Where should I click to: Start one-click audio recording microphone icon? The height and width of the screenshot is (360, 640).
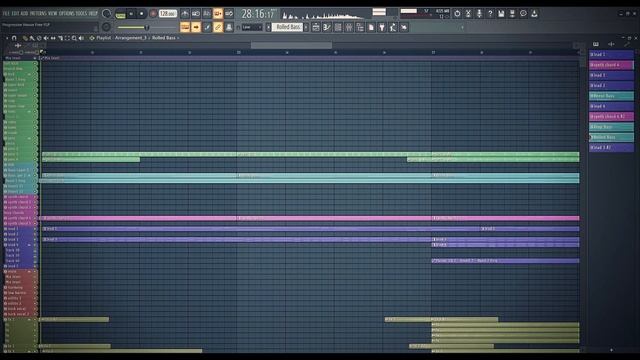479,13
